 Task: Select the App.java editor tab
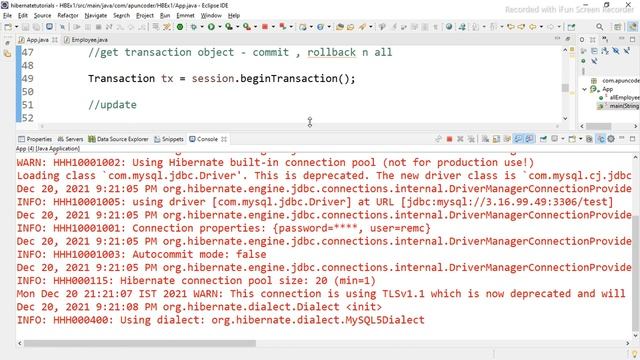point(38,40)
